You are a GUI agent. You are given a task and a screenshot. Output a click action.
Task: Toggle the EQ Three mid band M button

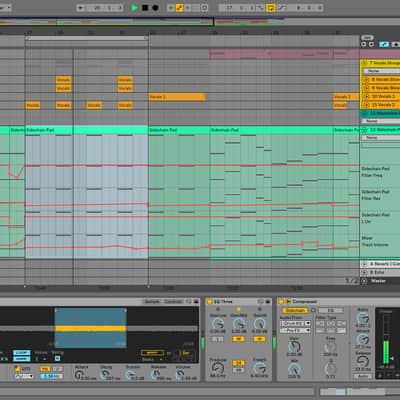point(238,339)
